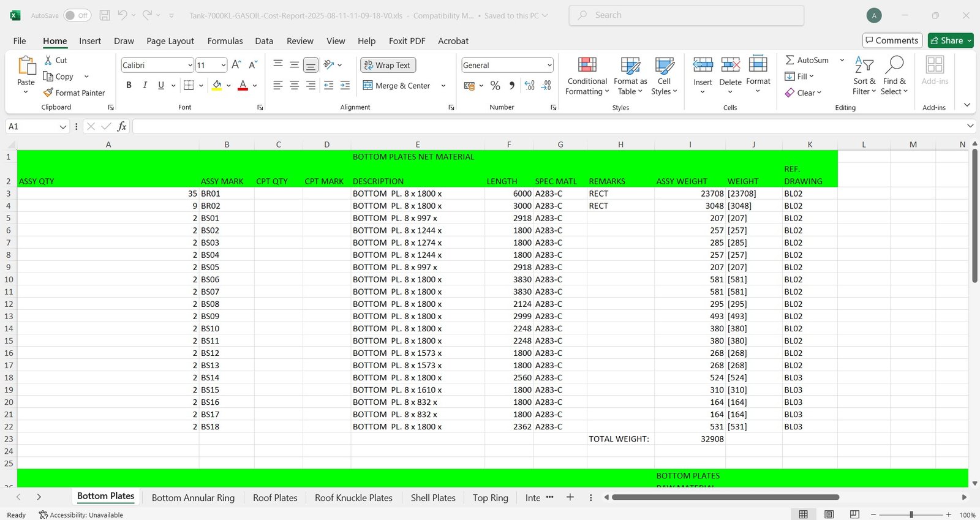Click the Increase Font Size icon
Viewport: 980px width, 520px height.
tap(236, 65)
